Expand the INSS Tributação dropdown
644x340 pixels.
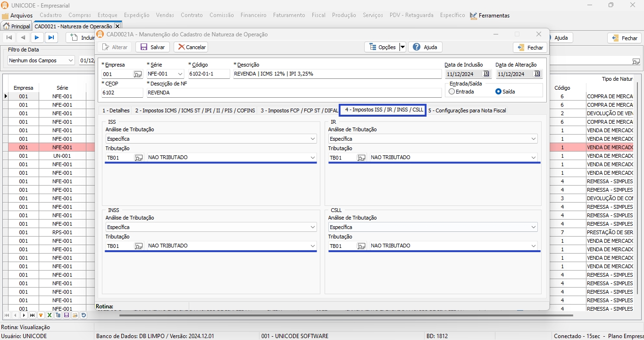(312, 246)
